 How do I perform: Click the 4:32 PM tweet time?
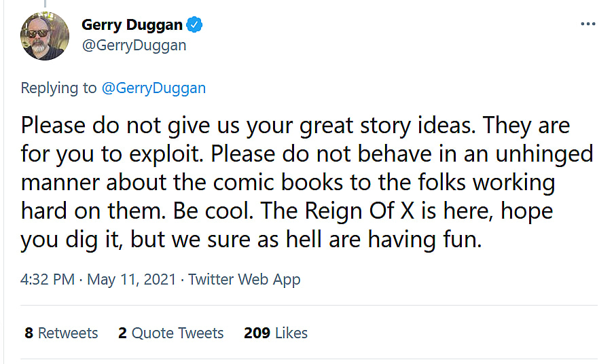click(48, 279)
